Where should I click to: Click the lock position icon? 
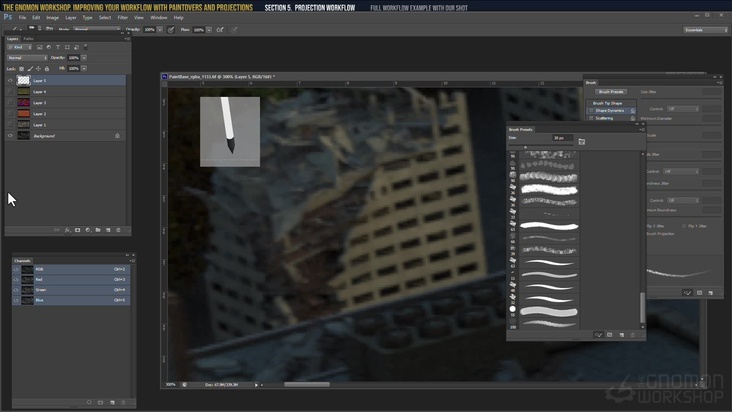point(38,69)
